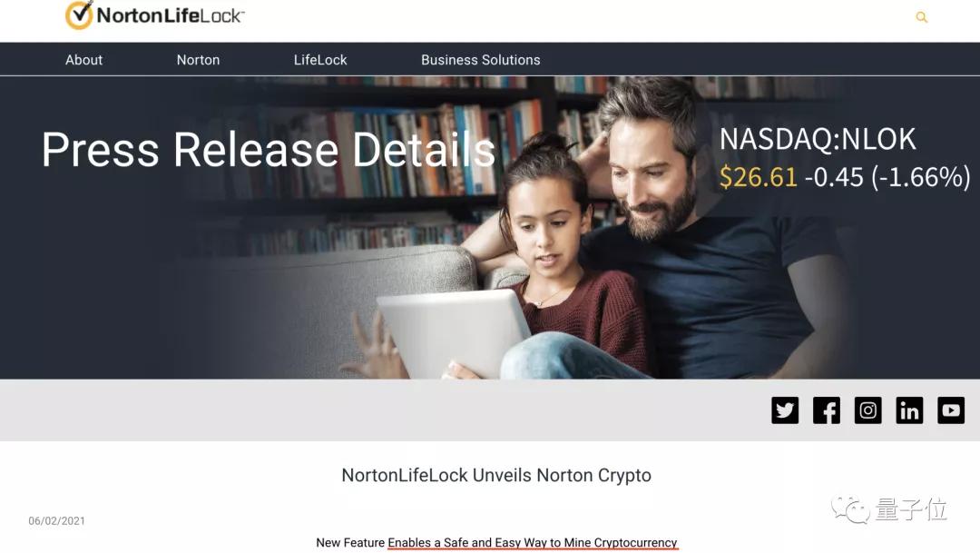Open the About menu
The image size is (980, 553).
click(x=83, y=60)
